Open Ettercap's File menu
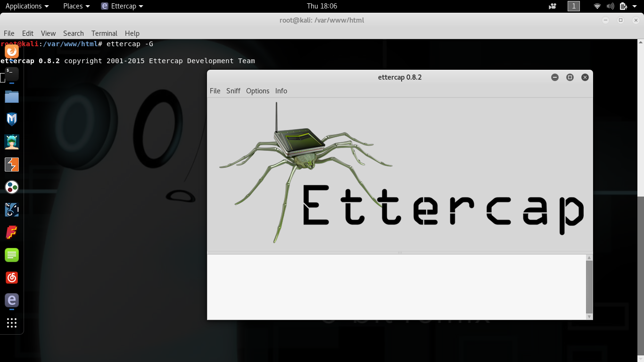 (215, 91)
